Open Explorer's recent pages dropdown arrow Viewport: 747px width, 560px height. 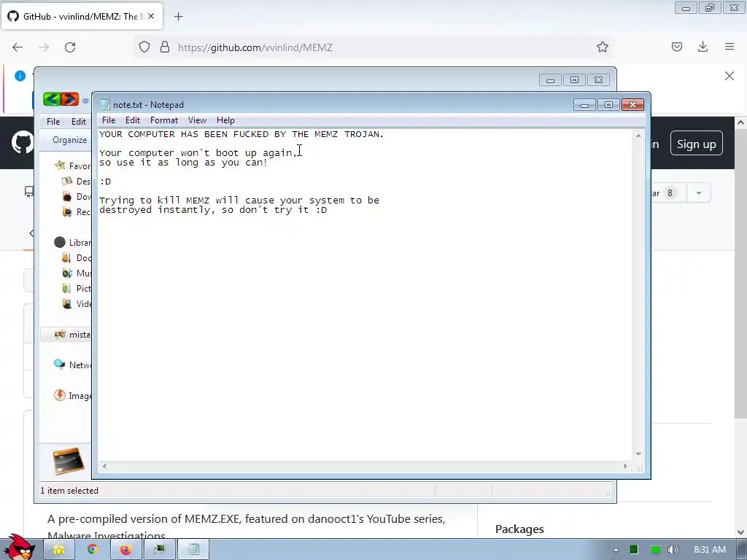tap(85, 101)
